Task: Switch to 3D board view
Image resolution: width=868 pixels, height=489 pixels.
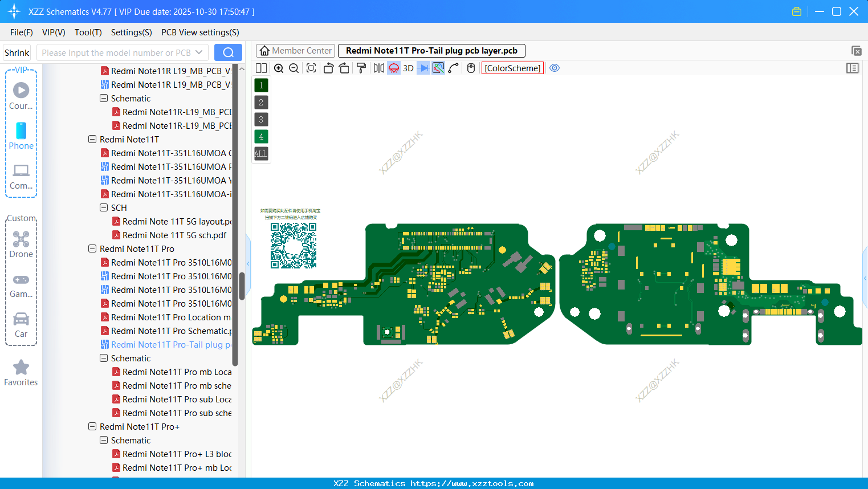Action: tap(407, 68)
